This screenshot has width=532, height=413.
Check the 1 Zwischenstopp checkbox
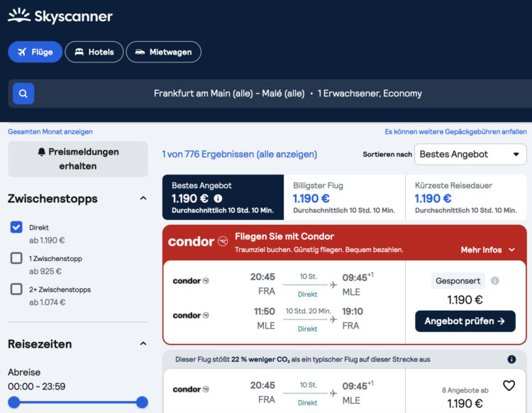[x=16, y=258]
